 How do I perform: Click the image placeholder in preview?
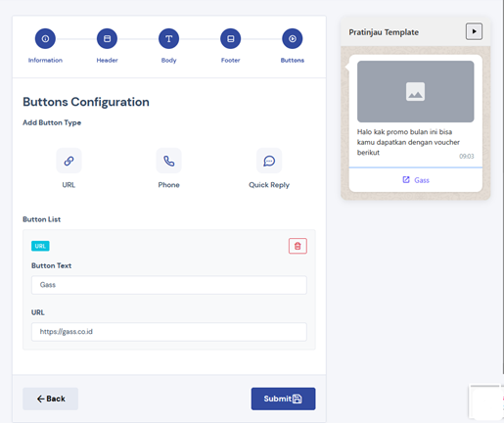coord(415,91)
